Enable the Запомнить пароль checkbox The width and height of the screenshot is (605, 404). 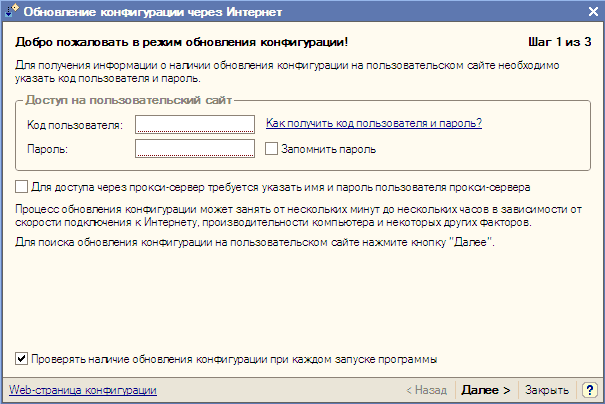[271, 149]
